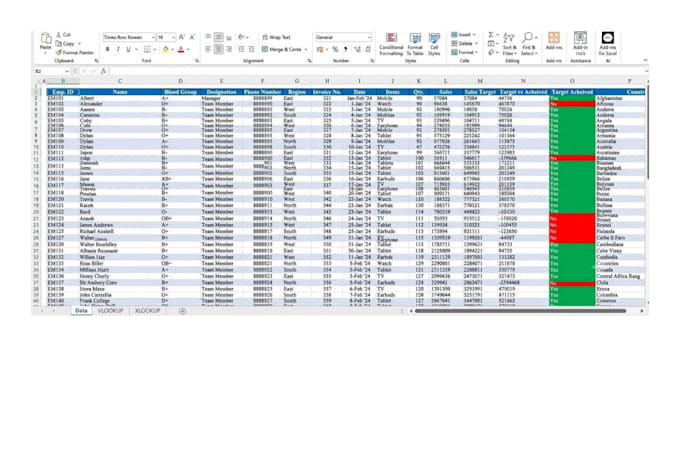Viewport: 680px width, 459px height.
Task: Increase decimal places
Action: (x=357, y=49)
